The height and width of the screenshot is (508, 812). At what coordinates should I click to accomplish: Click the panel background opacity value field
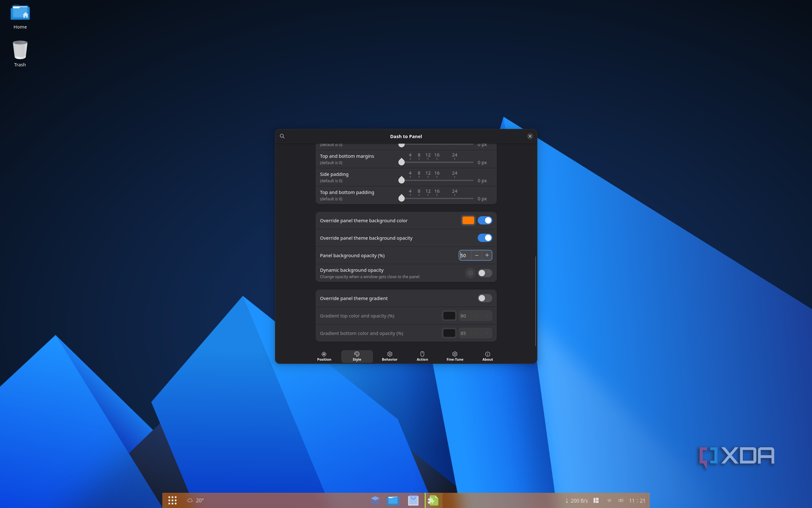(x=465, y=255)
